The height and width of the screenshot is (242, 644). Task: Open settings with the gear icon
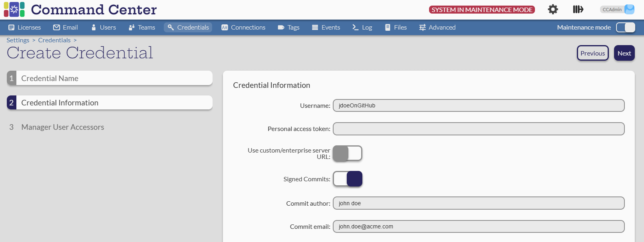coord(553,10)
